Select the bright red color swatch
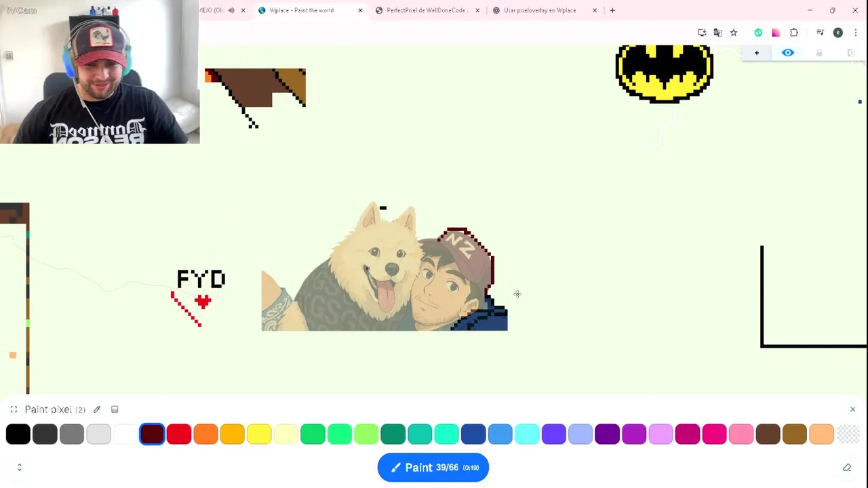Screen dimensions: 868x488 tap(179, 434)
